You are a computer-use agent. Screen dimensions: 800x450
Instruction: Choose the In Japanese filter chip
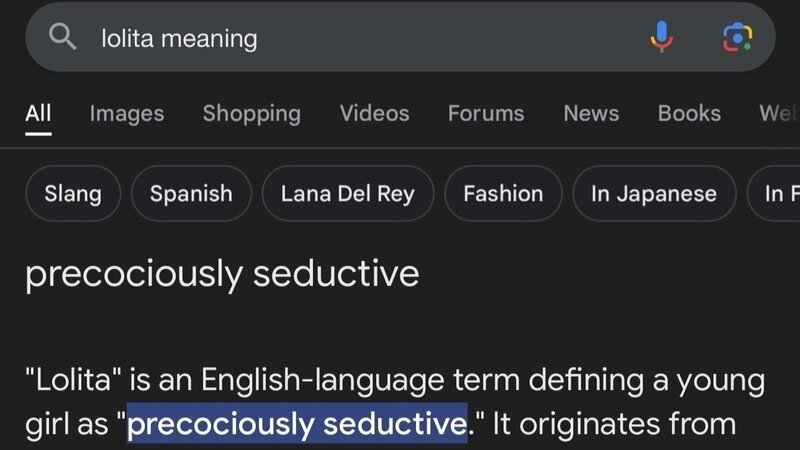[654, 193]
